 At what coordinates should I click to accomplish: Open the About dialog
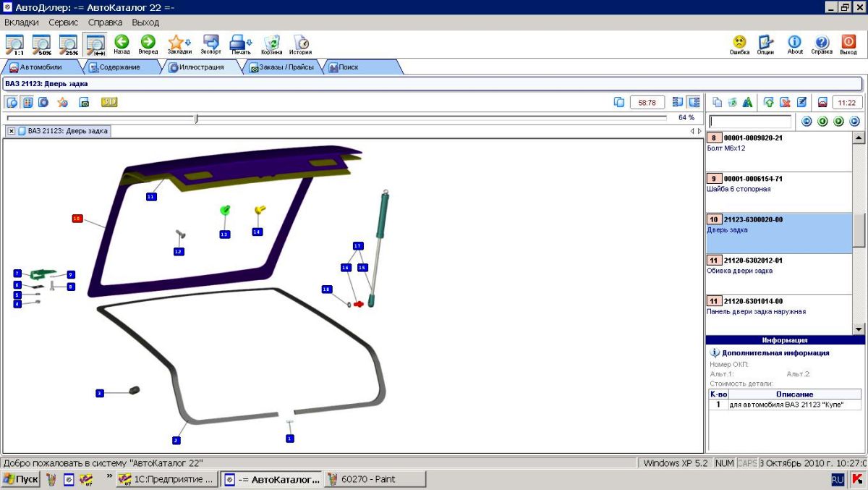point(795,44)
